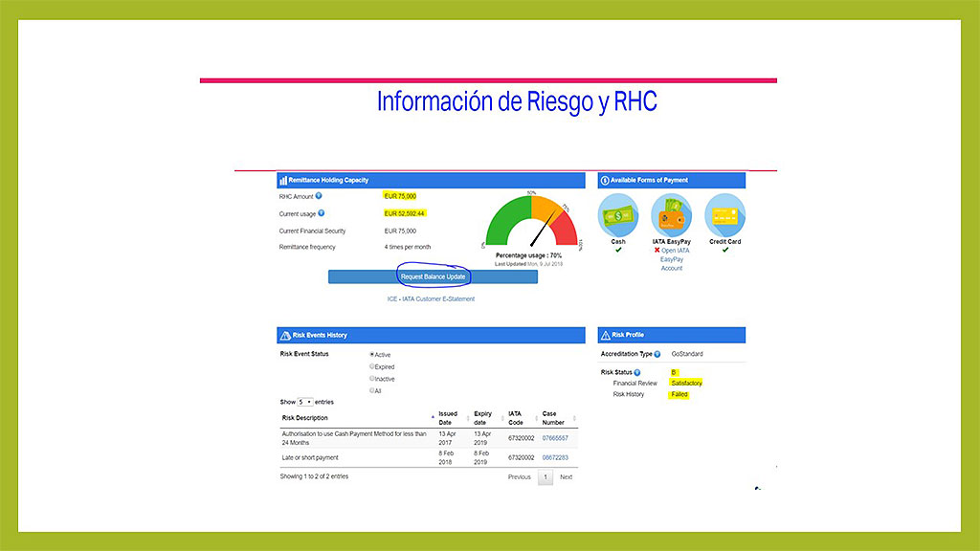Sort table by Risk Description column
980x551 pixels.
pos(356,418)
